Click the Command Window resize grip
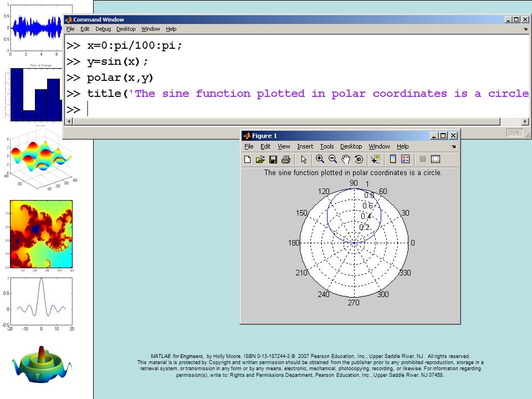The height and width of the screenshot is (399, 532). tap(528, 135)
